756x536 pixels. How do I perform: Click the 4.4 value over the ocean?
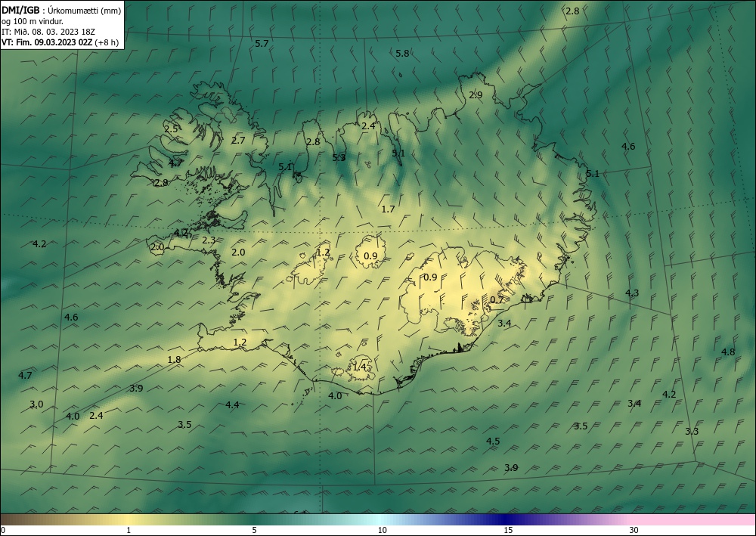[x=232, y=404]
